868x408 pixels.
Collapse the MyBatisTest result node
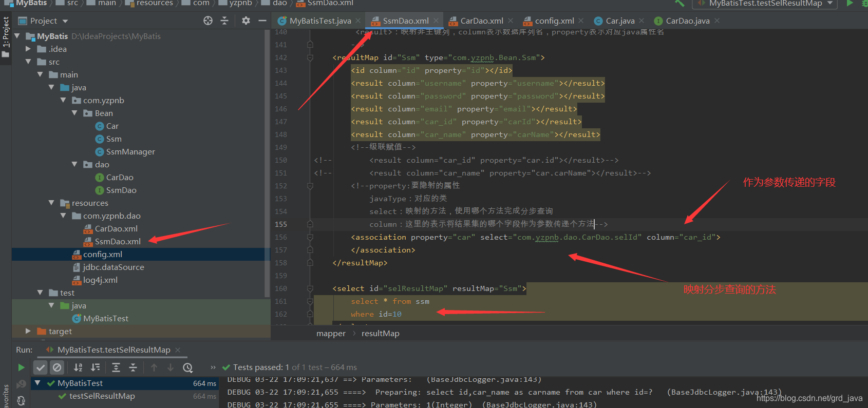pos(37,383)
